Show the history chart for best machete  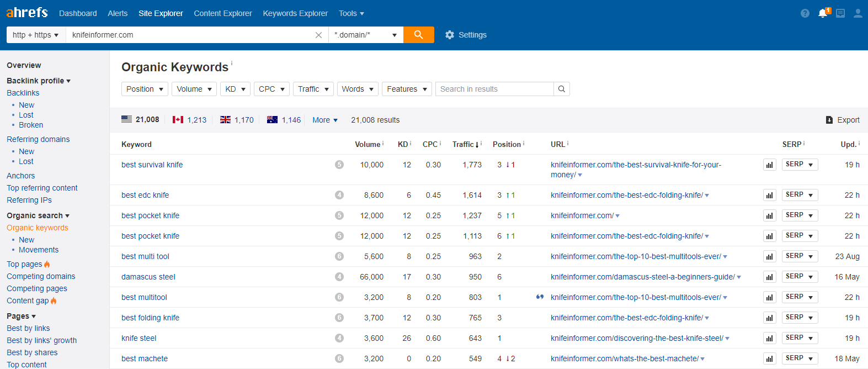[770, 359]
